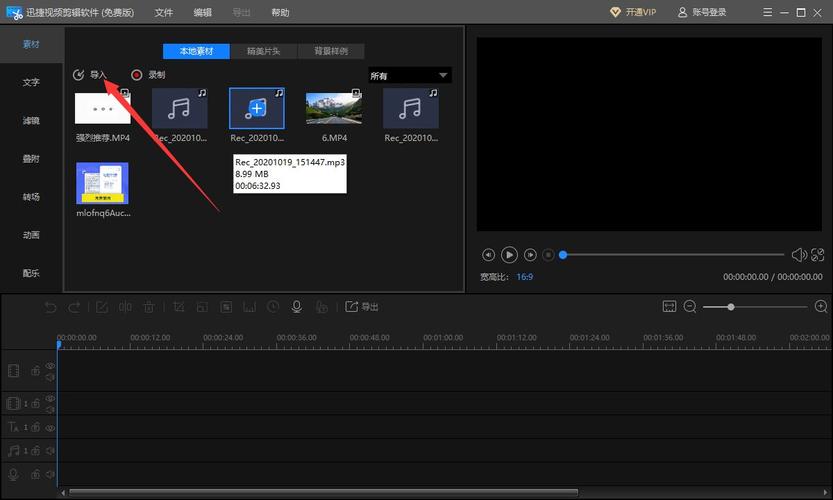
Task: Click the freeze-frame bars icon
Action: tap(249, 307)
